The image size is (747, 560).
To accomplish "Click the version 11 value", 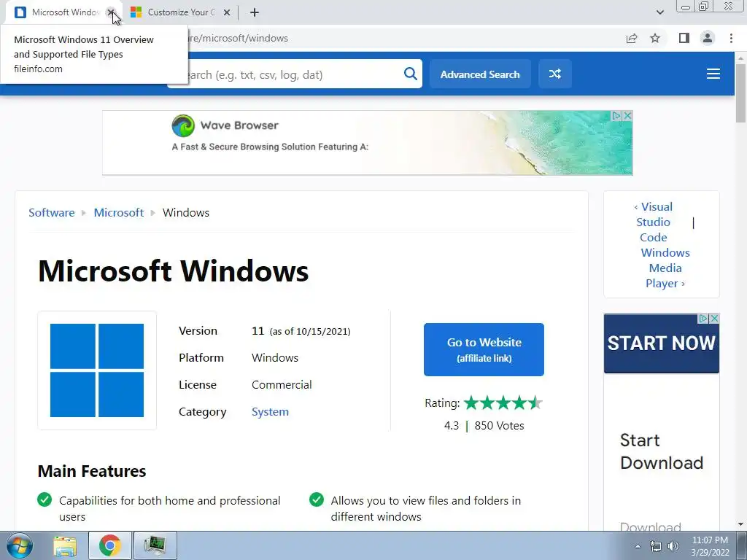I will 258,331.
